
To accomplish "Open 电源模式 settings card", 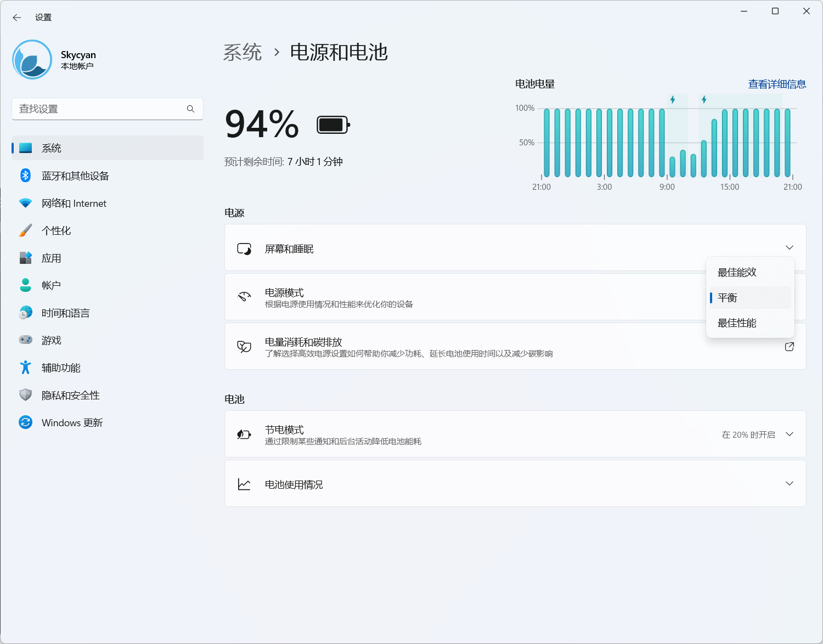I will tap(515, 297).
